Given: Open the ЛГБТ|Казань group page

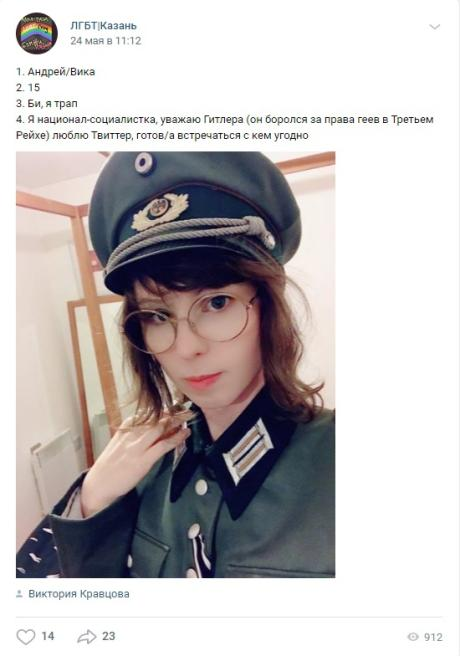Looking at the screenshot, I should pyautogui.click(x=103, y=26).
